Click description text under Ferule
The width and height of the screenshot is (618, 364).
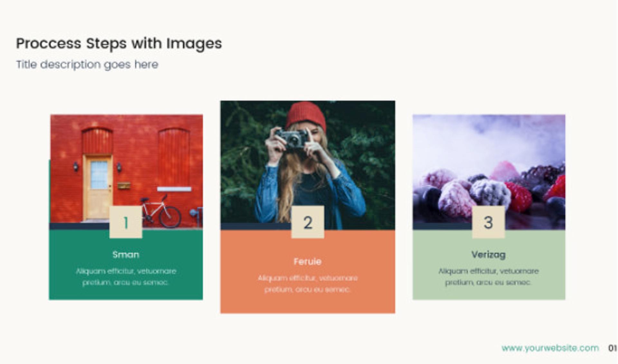pyautogui.click(x=307, y=284)
